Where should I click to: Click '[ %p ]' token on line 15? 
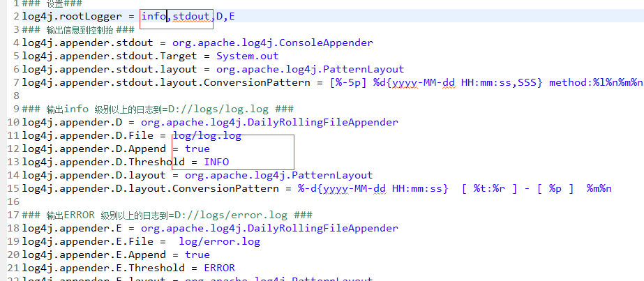555,188
